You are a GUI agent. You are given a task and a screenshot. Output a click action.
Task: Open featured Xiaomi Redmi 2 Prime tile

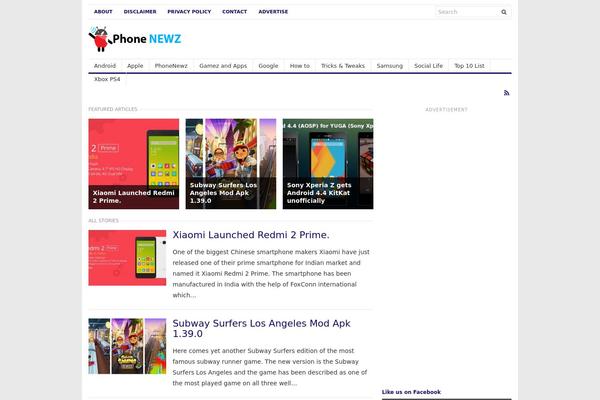coord(134,164)
